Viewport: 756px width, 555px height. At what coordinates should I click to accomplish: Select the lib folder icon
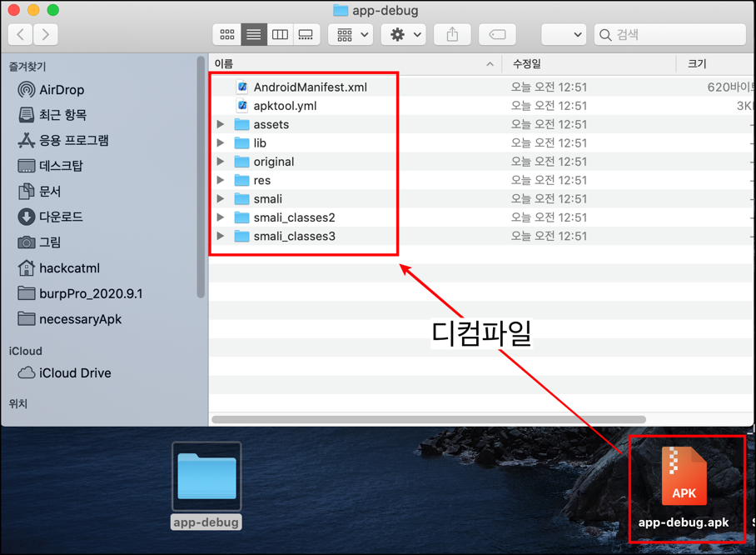[241, 142]
